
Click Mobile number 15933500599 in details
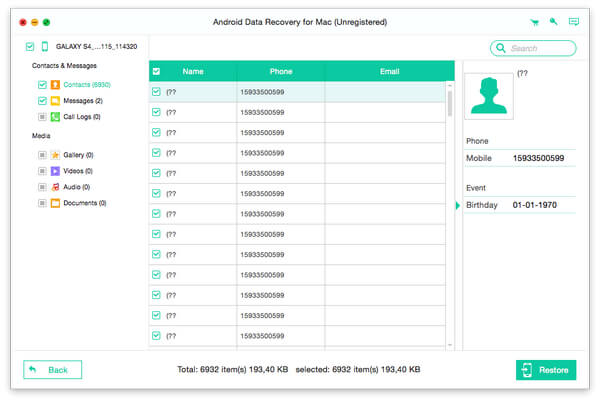pyautogui.click(x=538, y=158)
